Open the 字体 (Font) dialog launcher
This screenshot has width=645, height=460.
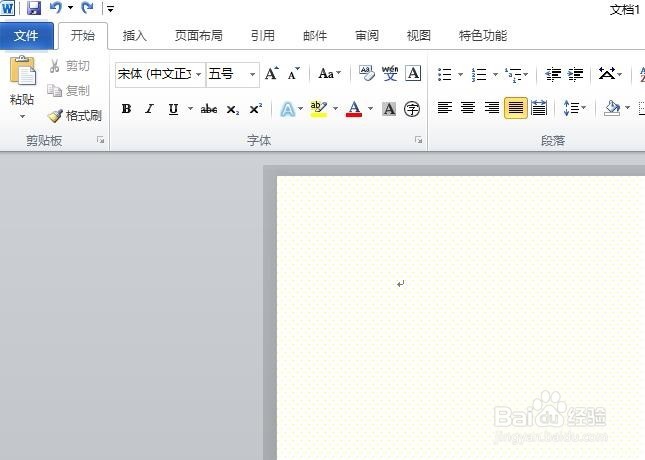pyautogui.click(x=418, y=140)
